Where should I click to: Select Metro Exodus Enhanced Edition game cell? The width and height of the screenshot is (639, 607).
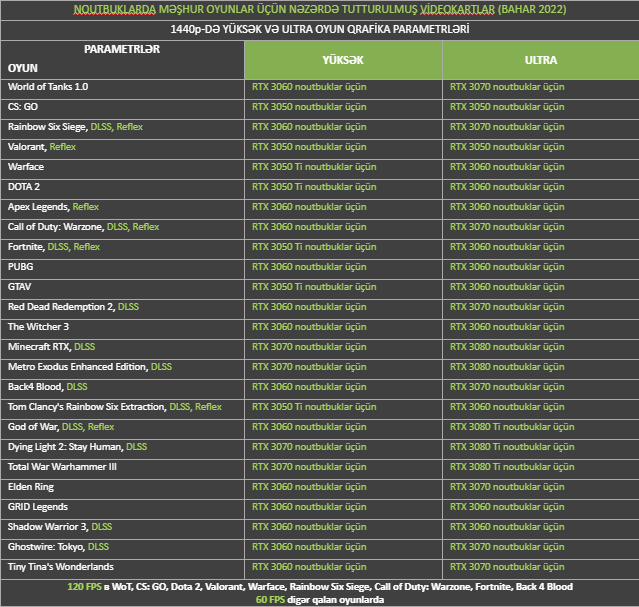pyautogui.click(x=122, y=369)
